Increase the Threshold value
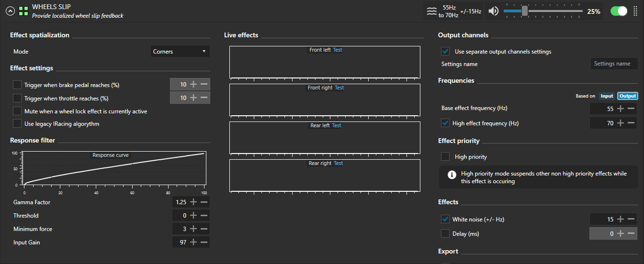Screen dimensions: 644x264 click(x=193, y=216)
